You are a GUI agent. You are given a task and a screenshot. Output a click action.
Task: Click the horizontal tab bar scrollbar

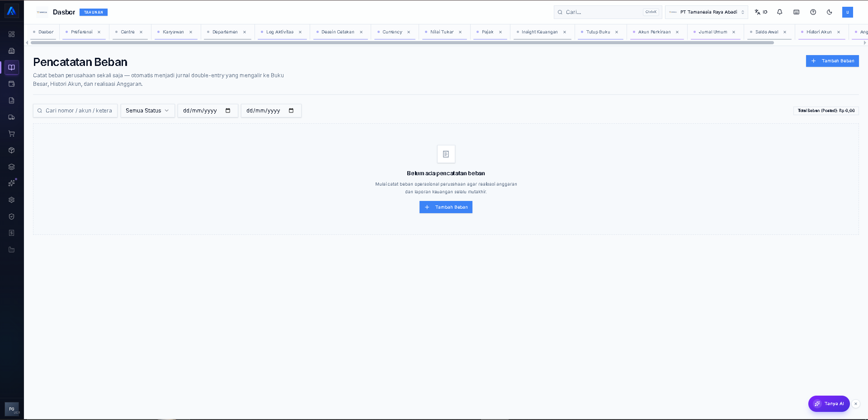pos(402,43)
